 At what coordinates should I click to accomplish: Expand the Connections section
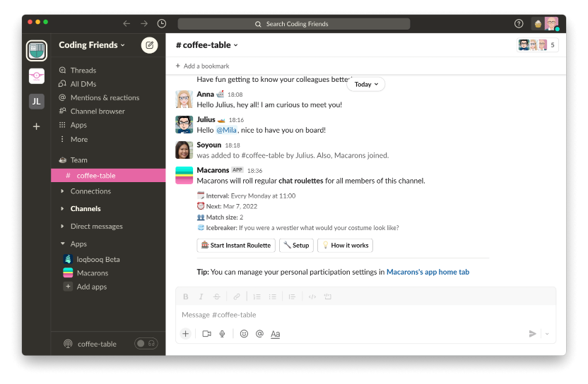point(62,191)
